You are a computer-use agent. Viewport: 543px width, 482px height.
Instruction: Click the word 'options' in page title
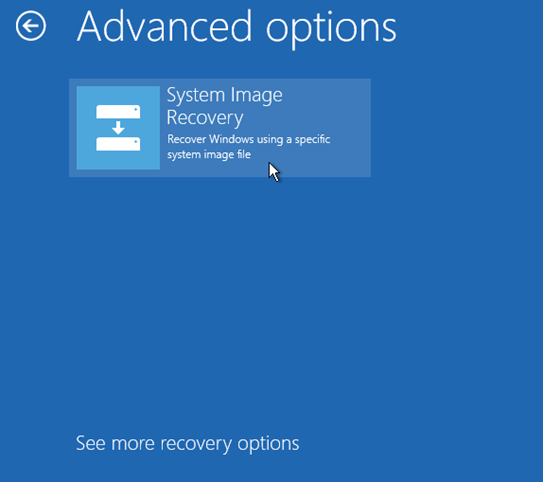[331, 30]
